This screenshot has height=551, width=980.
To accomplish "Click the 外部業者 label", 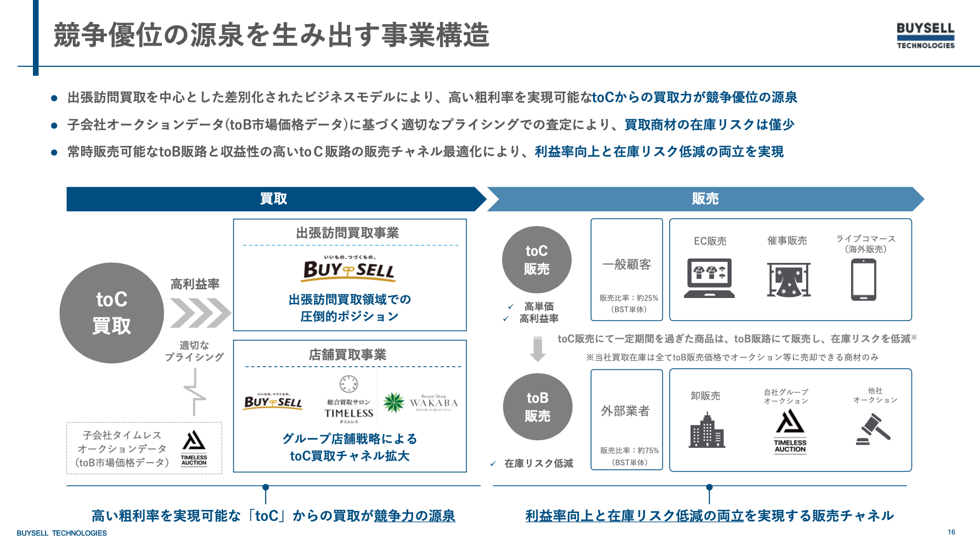I will (x=626, y=411).
